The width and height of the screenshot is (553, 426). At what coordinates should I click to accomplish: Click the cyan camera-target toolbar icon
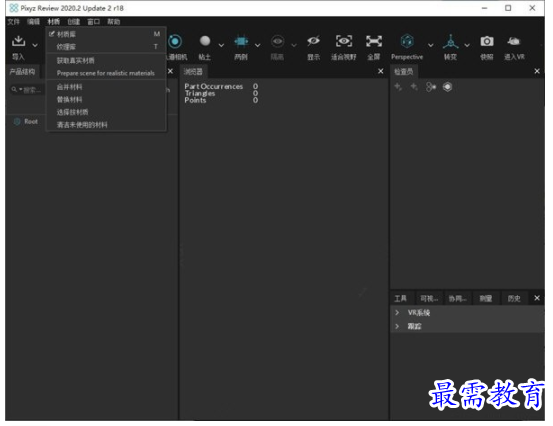pyautogui.click(x=175, y=42)
